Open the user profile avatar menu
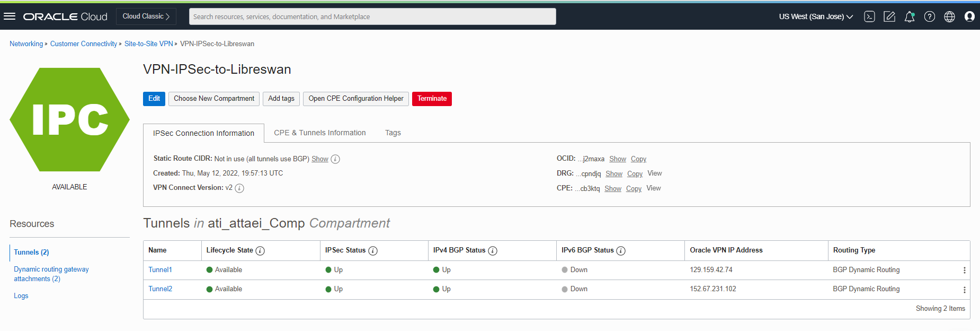980x331 pixels. (969, 16)
